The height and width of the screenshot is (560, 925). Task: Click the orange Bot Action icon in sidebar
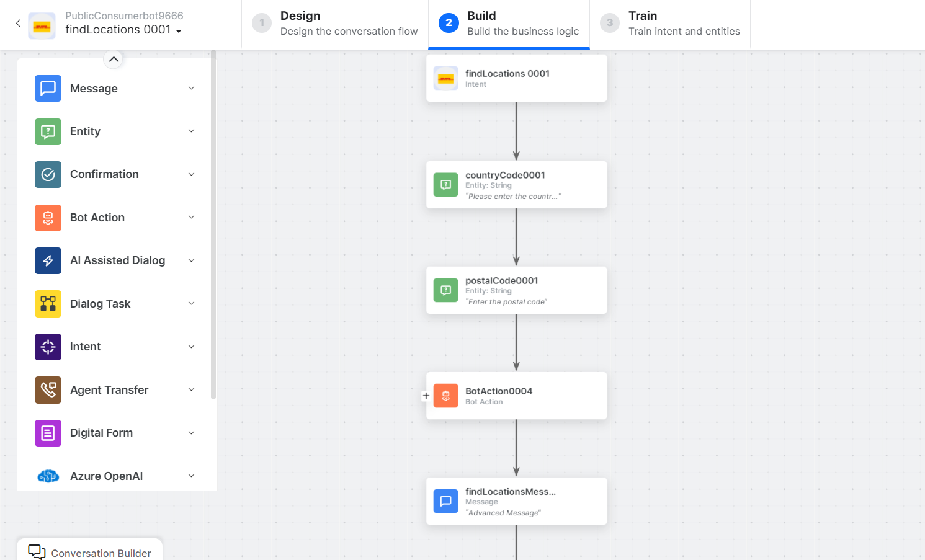[x=48, y=218]
